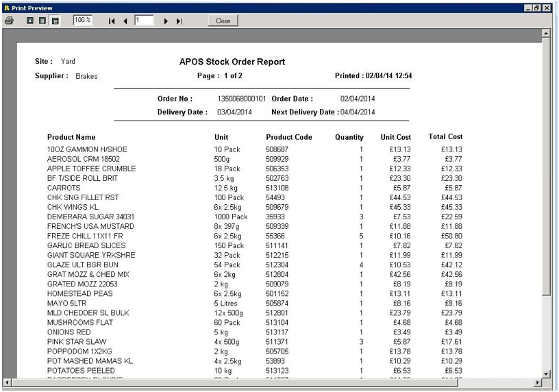Viewport: 559px width, 392px height.
Task: Go to the previous page arrow
Action: click(126, 21)
